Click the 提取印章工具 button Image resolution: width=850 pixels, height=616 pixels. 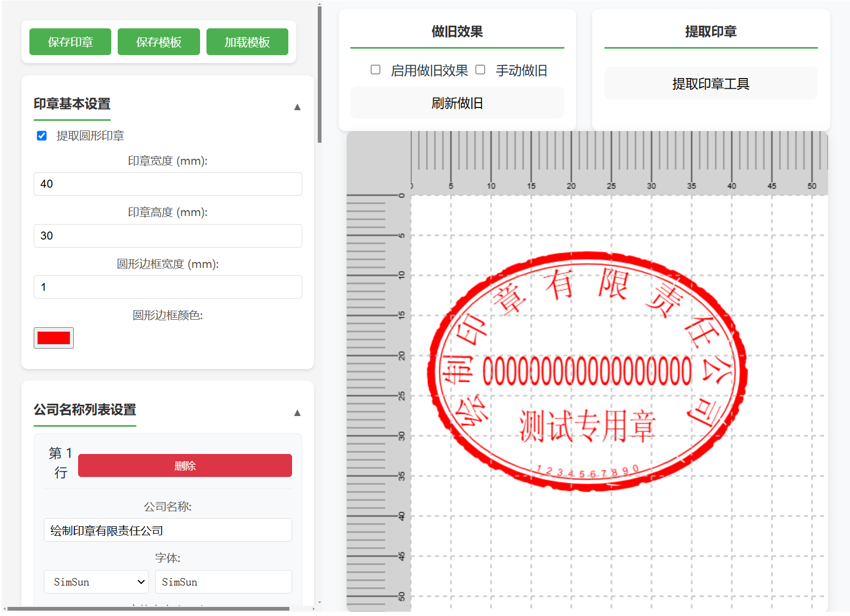[711, 83]
